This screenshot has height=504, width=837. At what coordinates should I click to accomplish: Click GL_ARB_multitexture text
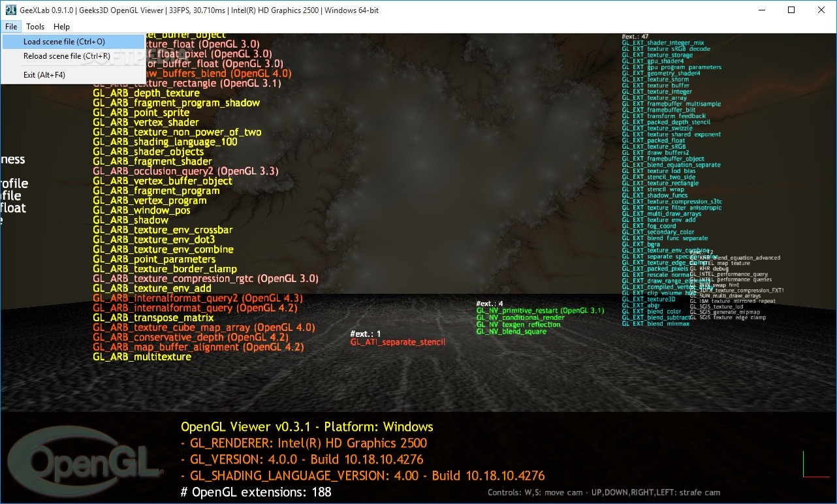click(x=142, y=356)
